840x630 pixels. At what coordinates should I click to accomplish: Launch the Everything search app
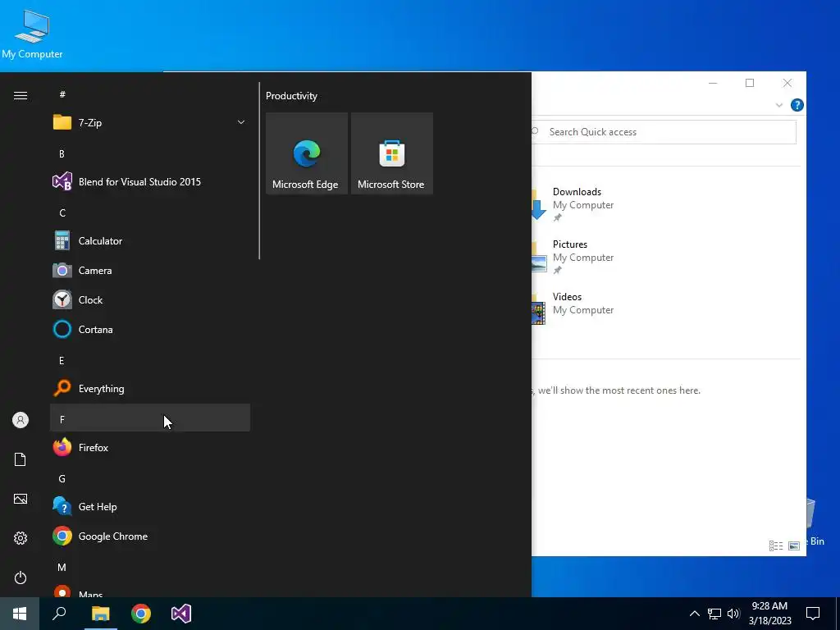151,388
